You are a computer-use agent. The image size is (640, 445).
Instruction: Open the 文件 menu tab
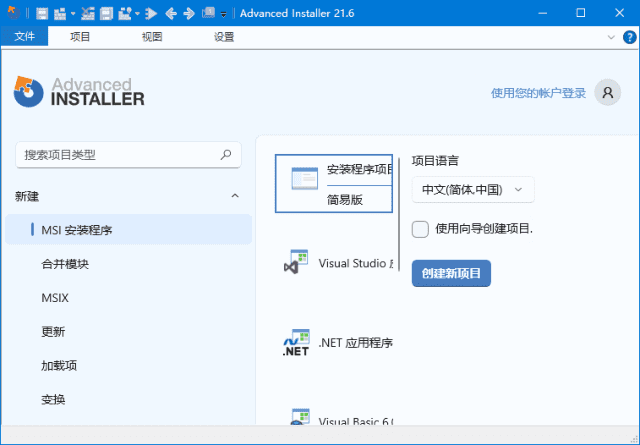tap(24, 37)
